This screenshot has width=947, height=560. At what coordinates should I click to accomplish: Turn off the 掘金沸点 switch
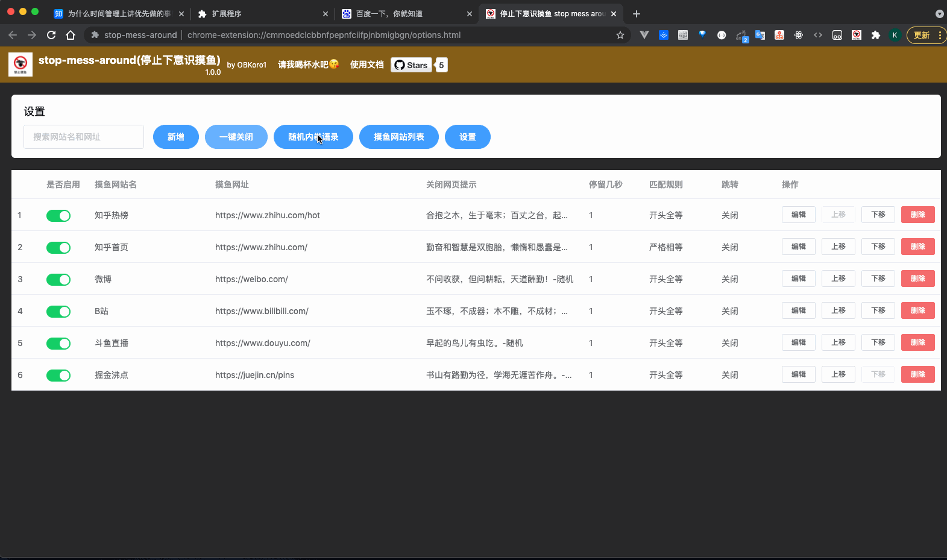coord(58,375)
